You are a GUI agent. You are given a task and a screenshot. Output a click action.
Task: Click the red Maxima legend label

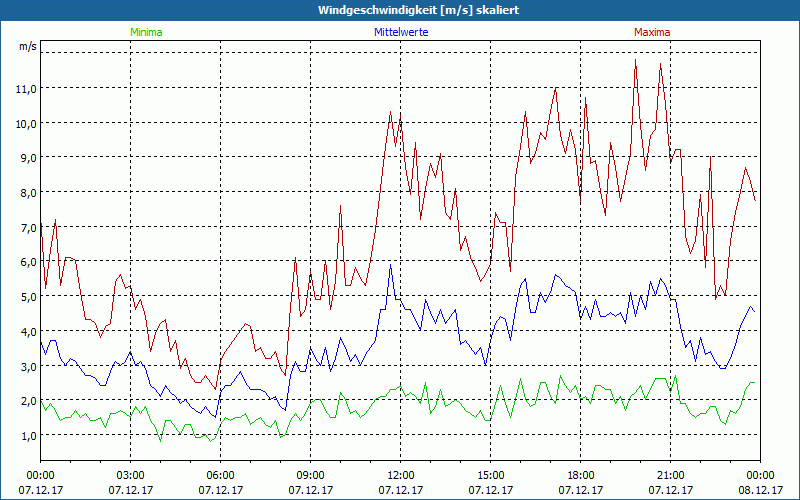(x=652, y=32)
